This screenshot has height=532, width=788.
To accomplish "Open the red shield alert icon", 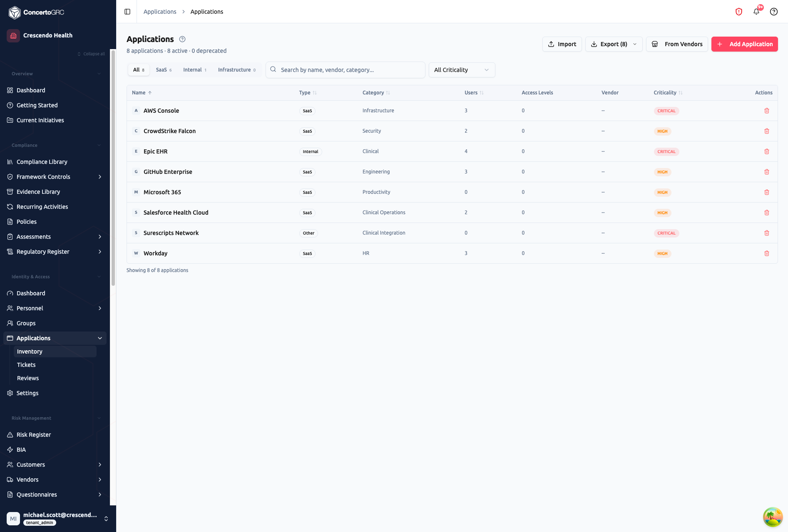I will point(739,12).
